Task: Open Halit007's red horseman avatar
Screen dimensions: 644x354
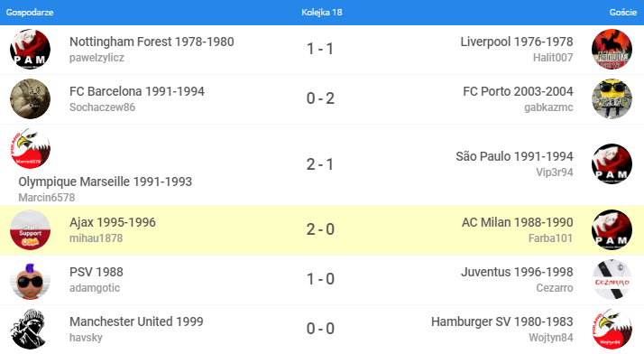Action: pyautogui.click(x=612, y=50)
